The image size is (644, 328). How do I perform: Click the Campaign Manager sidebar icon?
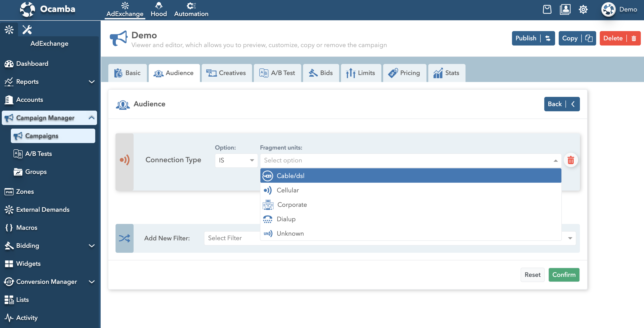[x=8, y=118]
